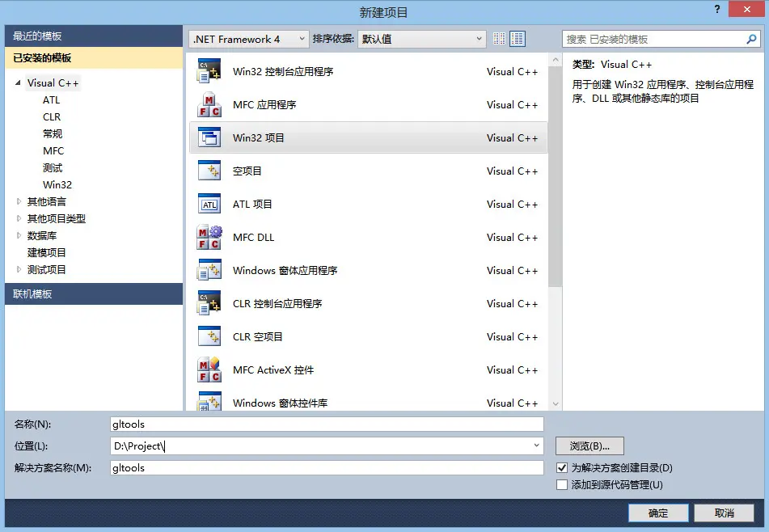The width and height of the screenshot is (769, 532).
Task: Collapse the Visual C++ tree node
Action: tap(18, 82)
